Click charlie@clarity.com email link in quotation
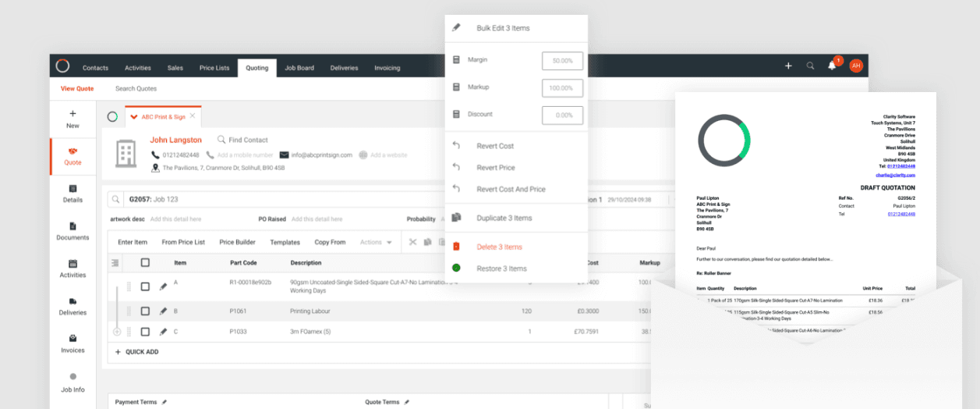This screenshot has width=980, height=409. click(x=897, y=176)
